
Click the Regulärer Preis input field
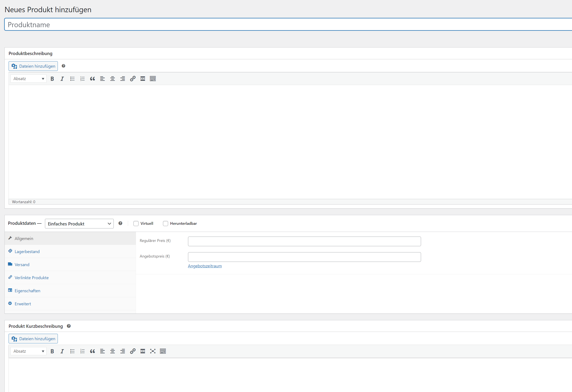[304, 241]
